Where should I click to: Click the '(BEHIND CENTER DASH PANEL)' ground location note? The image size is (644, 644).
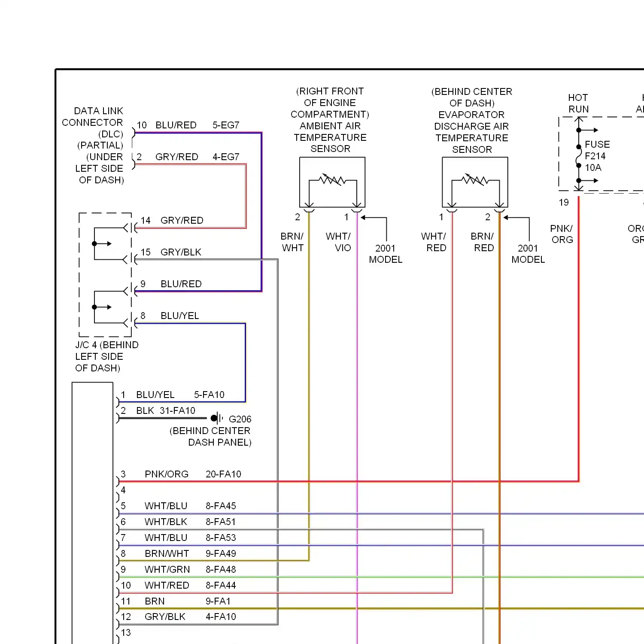click(x=210, y=437)
